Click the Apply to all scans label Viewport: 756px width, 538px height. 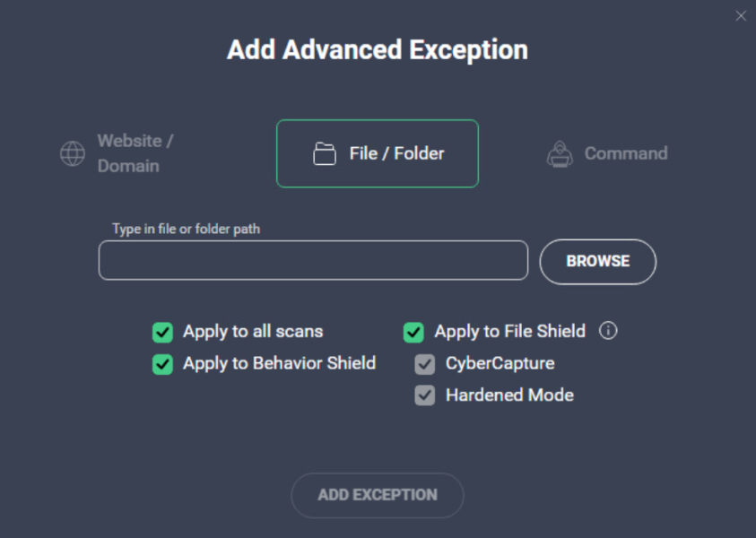(252, 332)
